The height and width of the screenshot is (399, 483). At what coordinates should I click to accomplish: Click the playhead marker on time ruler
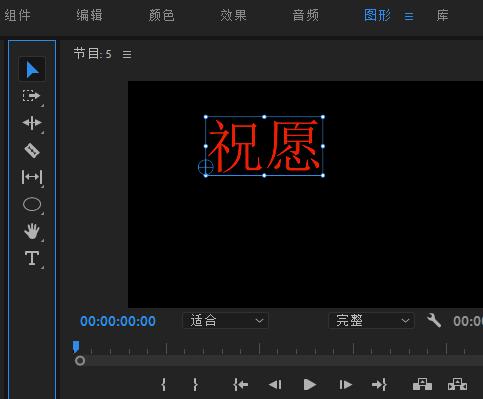[76, 347]
